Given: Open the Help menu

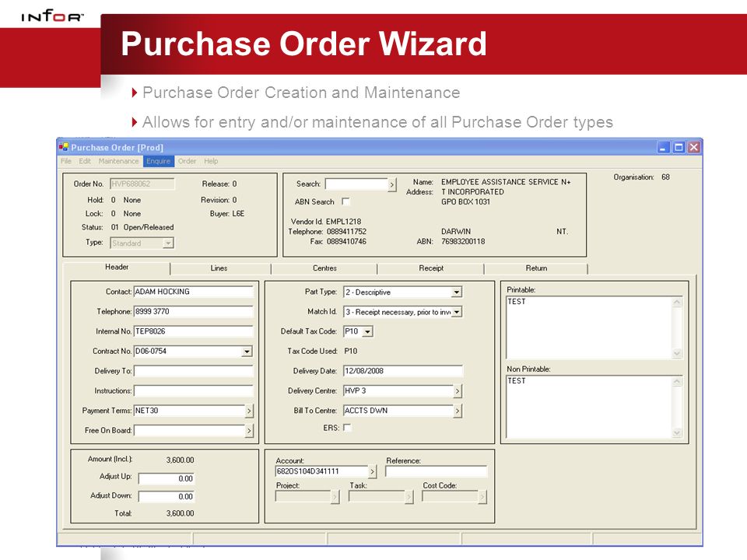Looking at the screenshot, I should pos(211,161).
